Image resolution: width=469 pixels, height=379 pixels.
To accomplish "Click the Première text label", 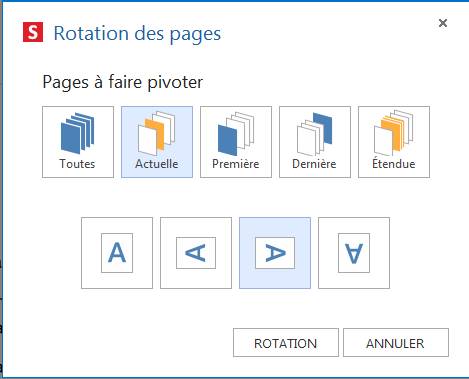I will point(236,164).
